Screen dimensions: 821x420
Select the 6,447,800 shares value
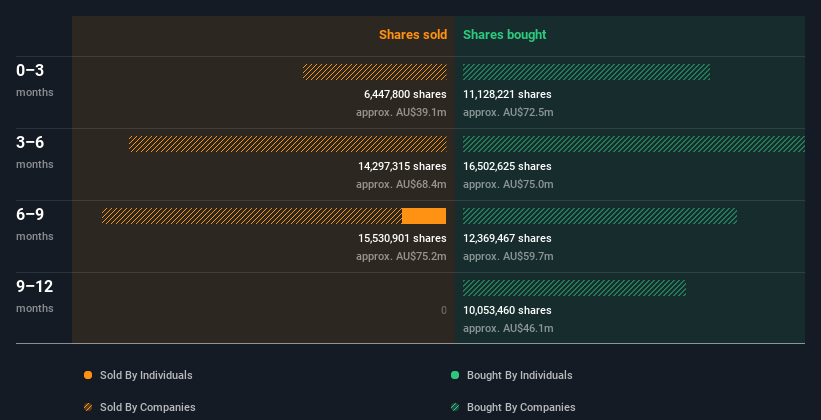click(405, 94)
